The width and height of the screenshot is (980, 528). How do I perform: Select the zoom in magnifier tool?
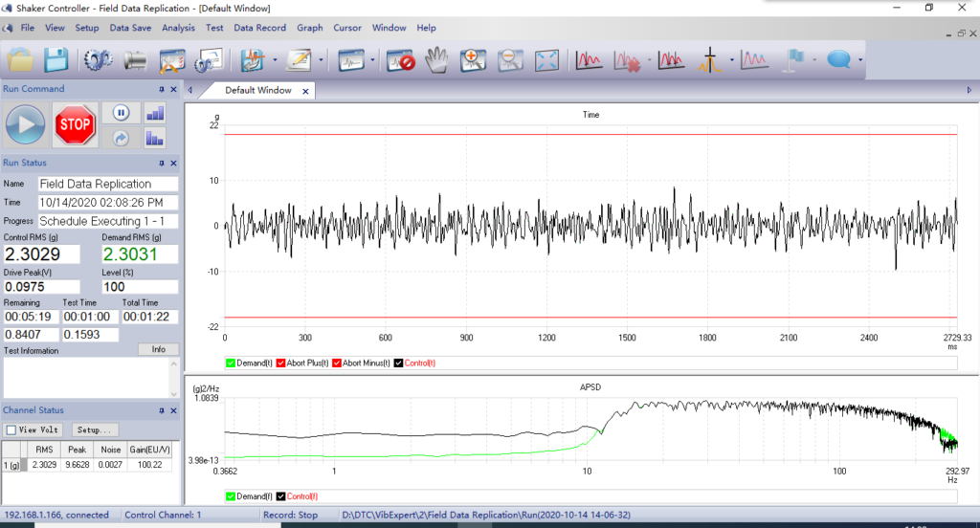click(473, 60)
